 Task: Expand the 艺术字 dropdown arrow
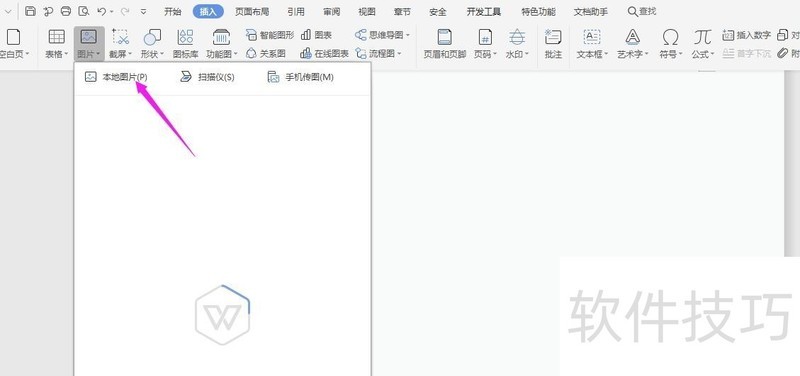(x=646, y=54)
